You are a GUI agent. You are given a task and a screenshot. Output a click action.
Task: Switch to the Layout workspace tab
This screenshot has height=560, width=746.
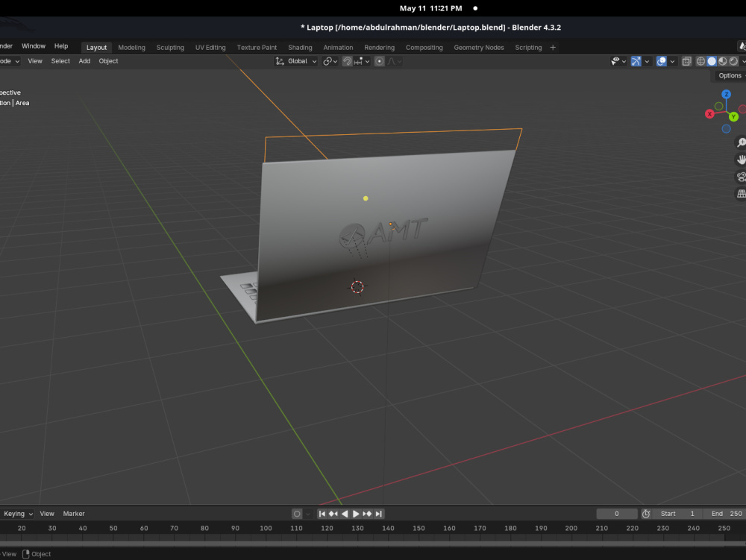point(96,48)
